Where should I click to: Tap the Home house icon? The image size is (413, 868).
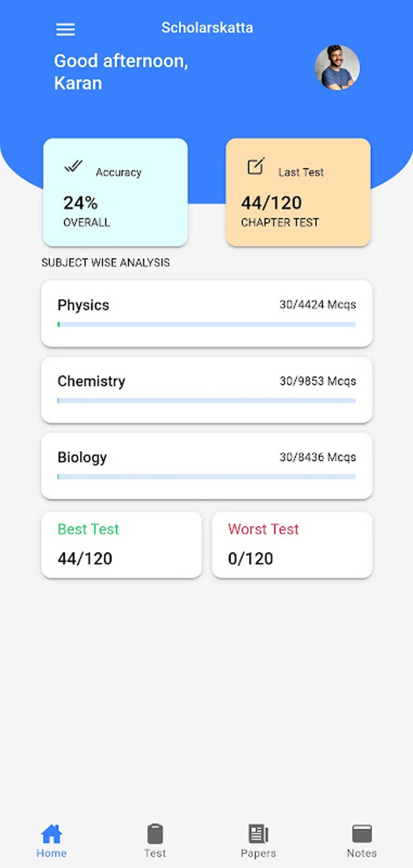click(x=51, y=834)
